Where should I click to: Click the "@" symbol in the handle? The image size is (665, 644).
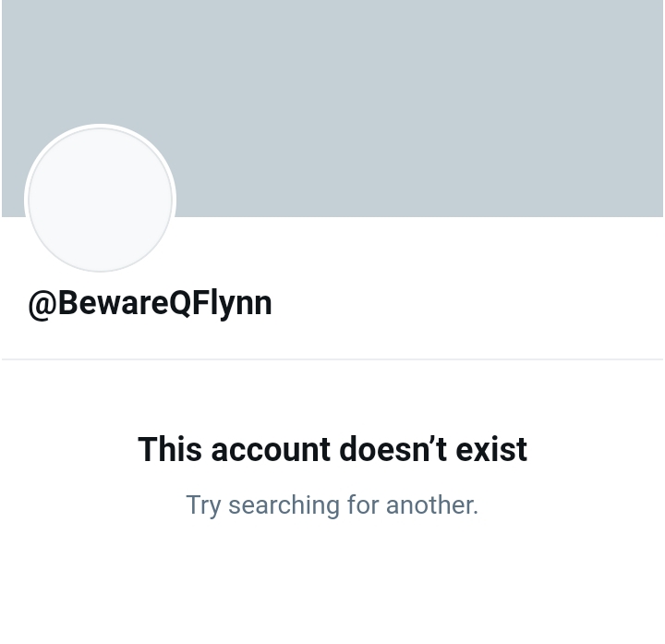click(x=42, y=305)
